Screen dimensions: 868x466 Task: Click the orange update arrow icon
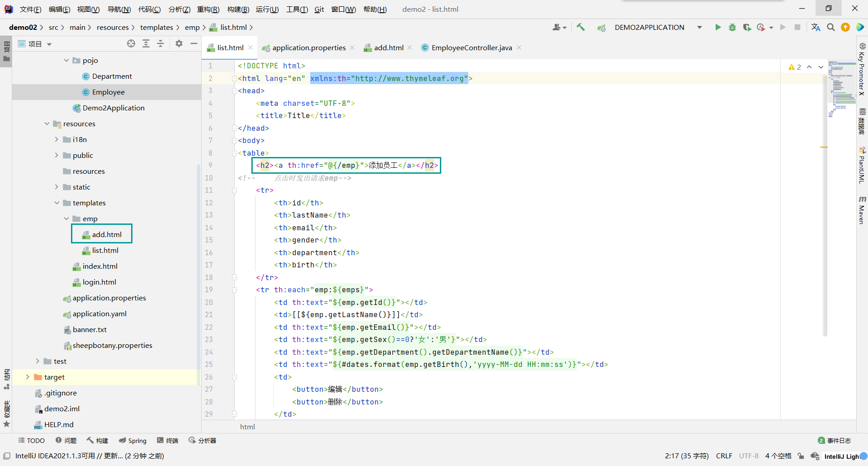(x=845, y=27)
